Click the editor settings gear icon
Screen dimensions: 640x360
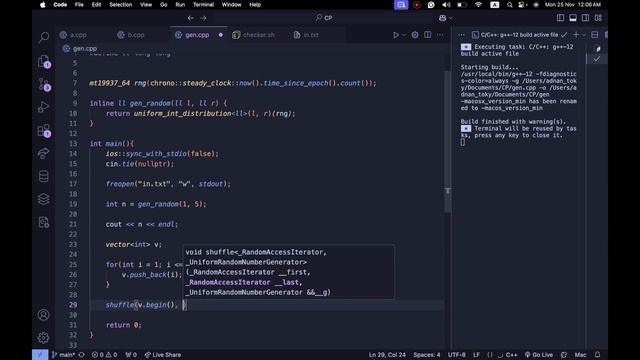[x=415, y=35]
